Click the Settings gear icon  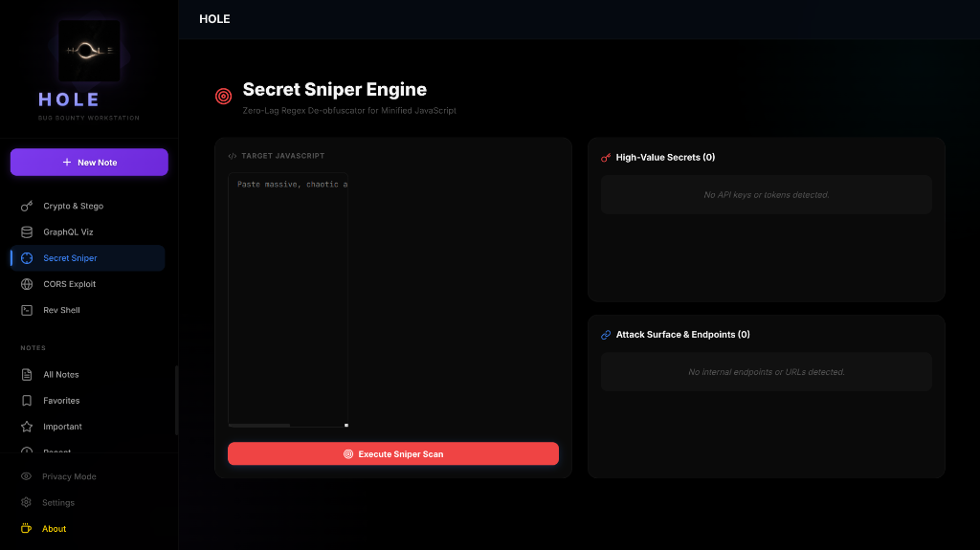click(x=26, y=502)
